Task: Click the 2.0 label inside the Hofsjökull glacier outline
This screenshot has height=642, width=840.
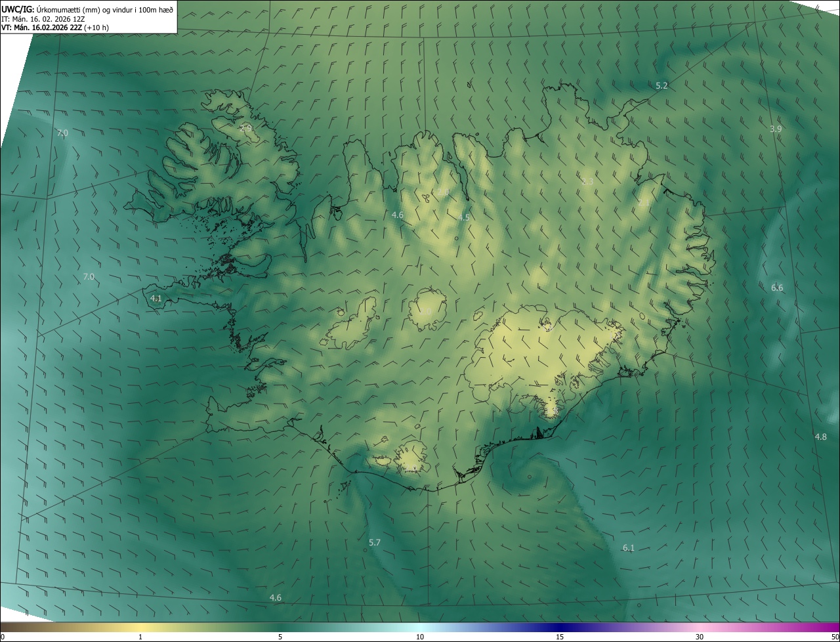Action: point(425,312)
